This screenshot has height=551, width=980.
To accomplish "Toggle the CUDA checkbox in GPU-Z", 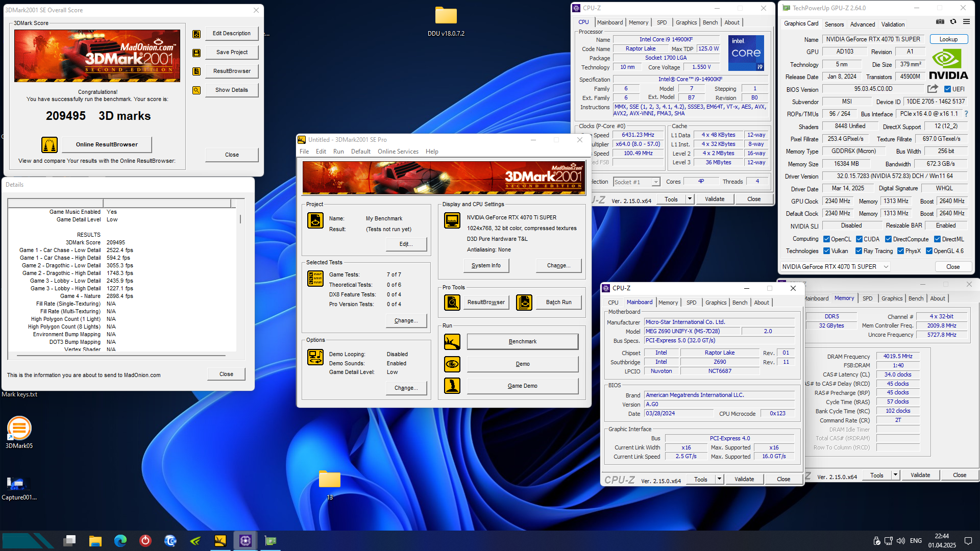I will (x=859, y=239).
